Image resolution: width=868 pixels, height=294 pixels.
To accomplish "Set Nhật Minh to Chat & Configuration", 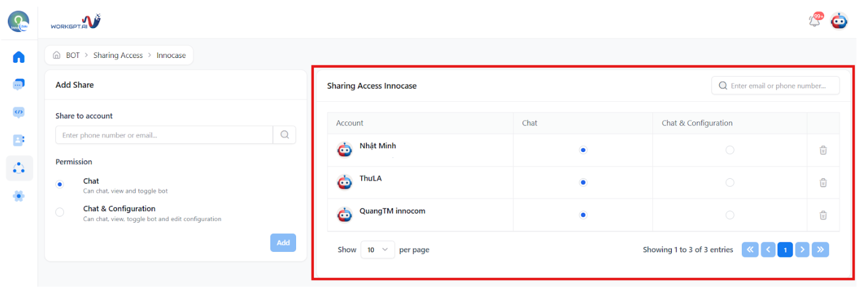I will click(x=730, y=150).
